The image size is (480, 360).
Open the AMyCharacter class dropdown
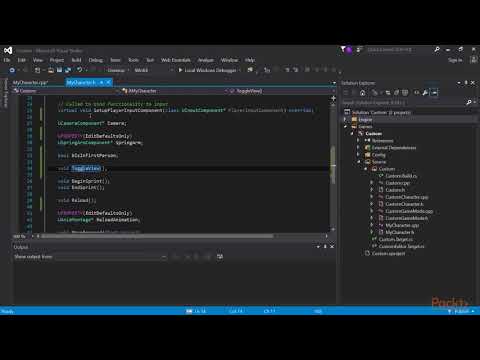click(x=173, y=91)
